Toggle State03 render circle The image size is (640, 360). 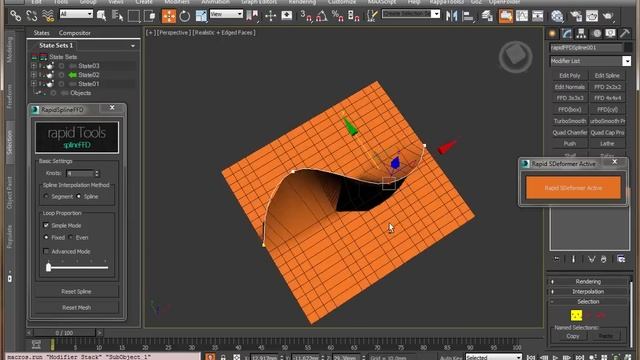61,66
